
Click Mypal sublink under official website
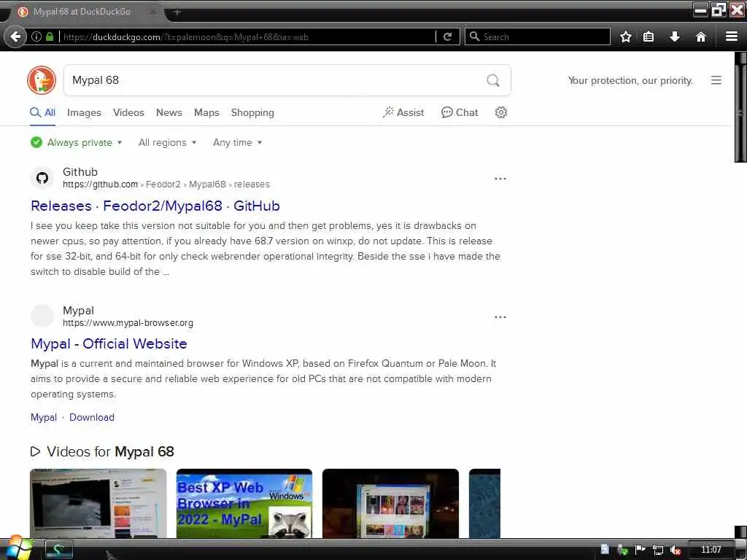[43, 418]
